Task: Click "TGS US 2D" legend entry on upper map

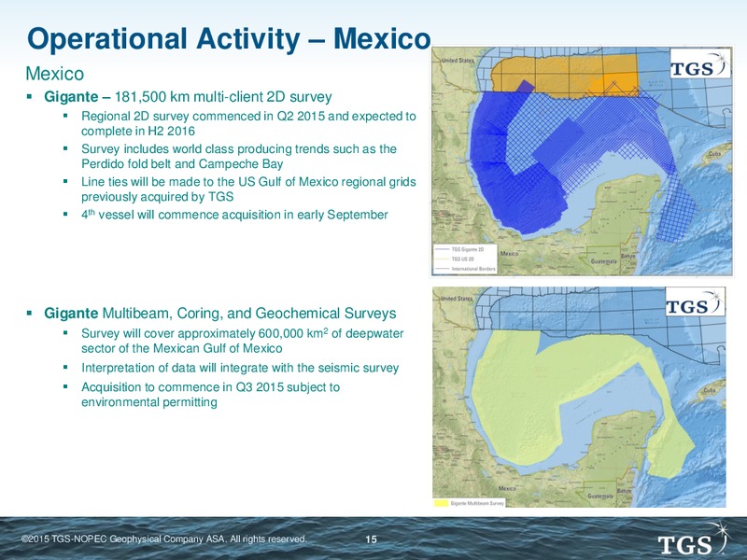Action: pos(455,259)
